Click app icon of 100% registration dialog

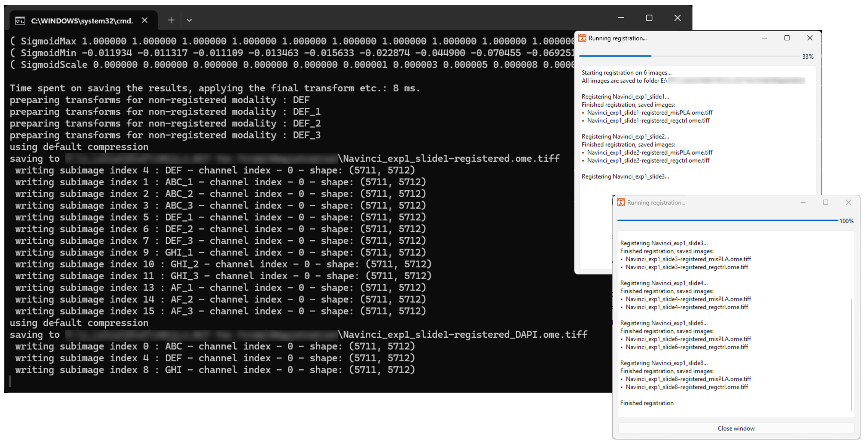click(621, 203)
